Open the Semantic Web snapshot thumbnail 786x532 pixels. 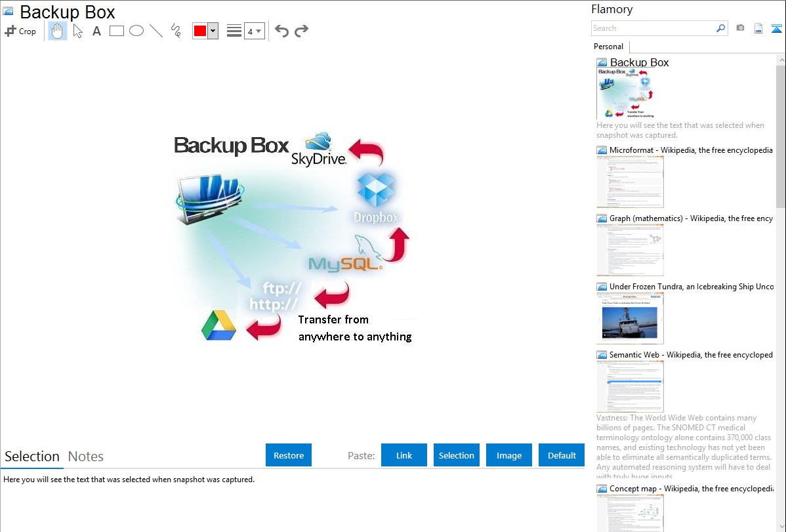630,386
